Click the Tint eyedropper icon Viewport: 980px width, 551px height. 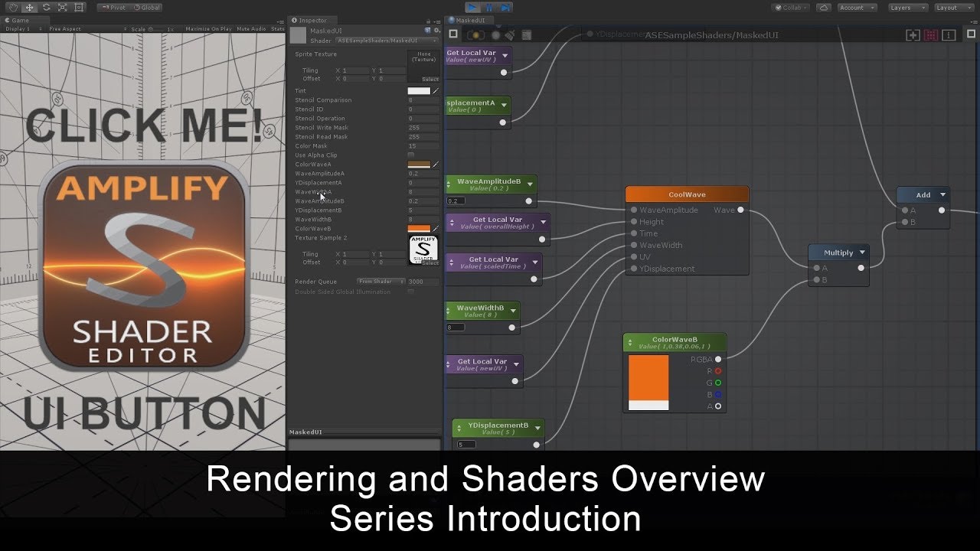click(x=436, y=91)
